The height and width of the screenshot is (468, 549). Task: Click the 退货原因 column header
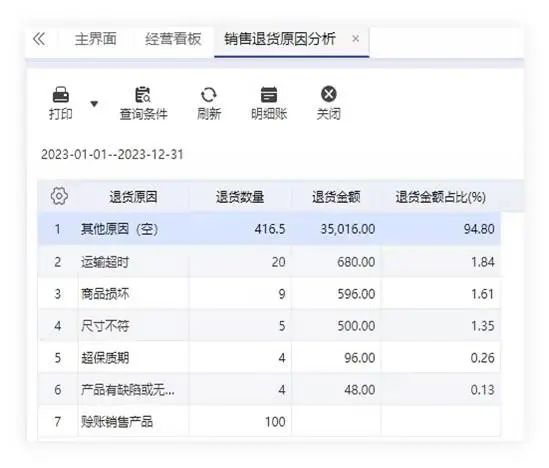pos(133,197)
